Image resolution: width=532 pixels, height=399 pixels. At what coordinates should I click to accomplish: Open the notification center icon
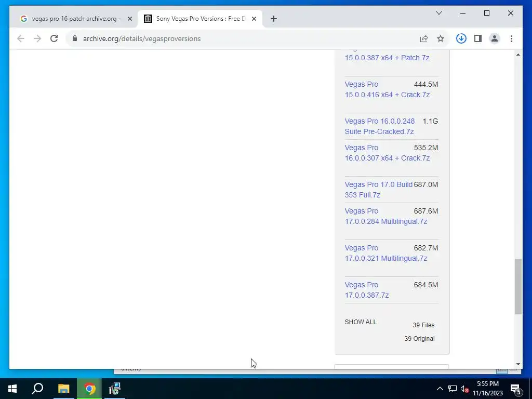click(x=516, y=389)
